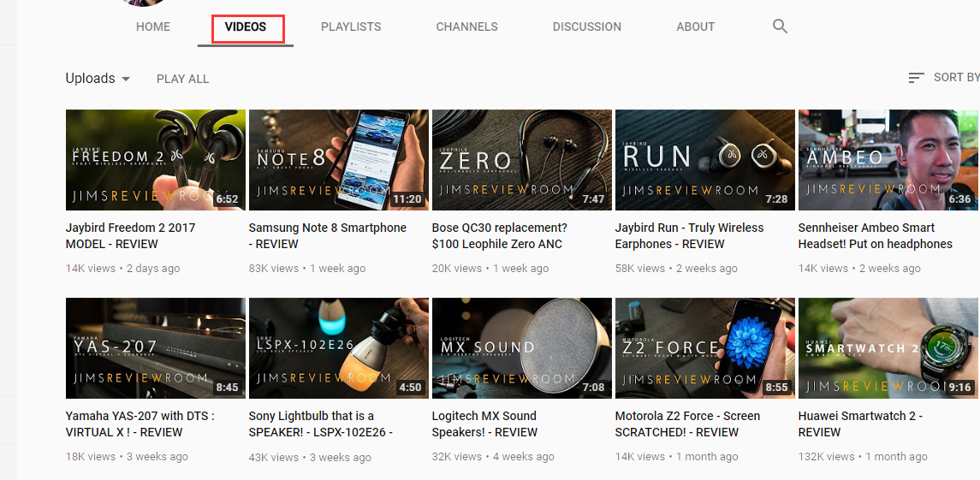Click the Leophile Zero video thumbnail
This screenshot has height=480, width=980.
tap(521, 160)
